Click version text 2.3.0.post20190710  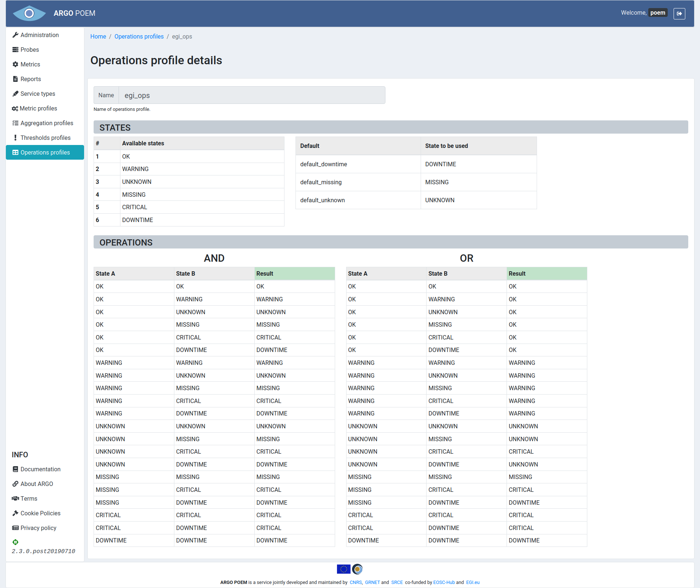[x=43, y=551]
